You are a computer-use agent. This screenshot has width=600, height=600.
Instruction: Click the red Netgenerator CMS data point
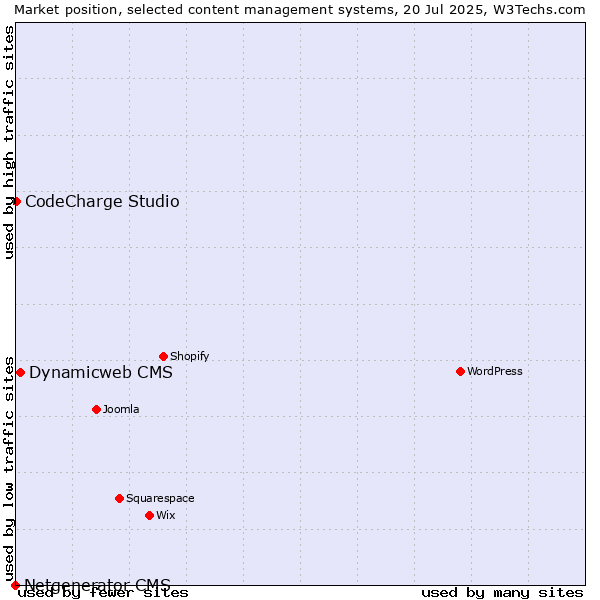click(x=15, y=585)
